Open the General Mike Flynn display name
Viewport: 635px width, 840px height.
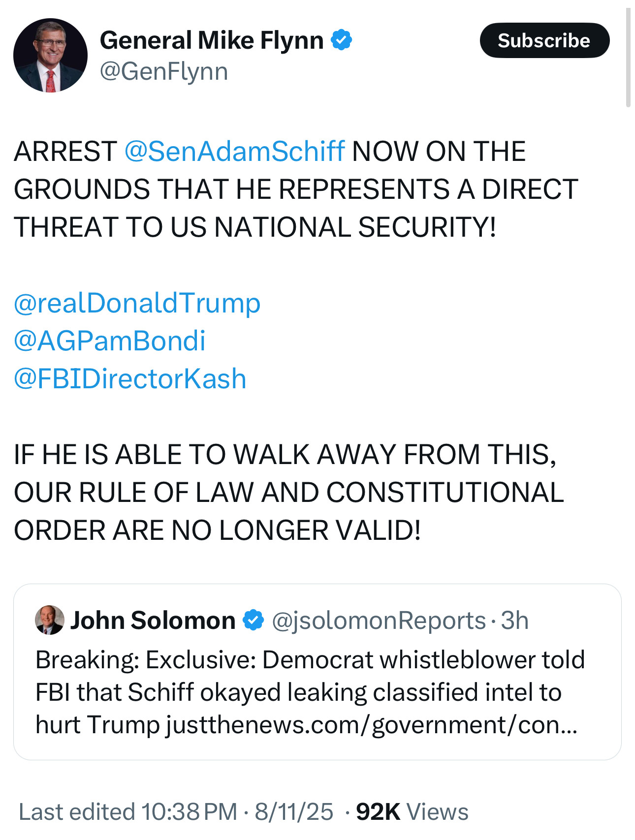pos(212,40)
